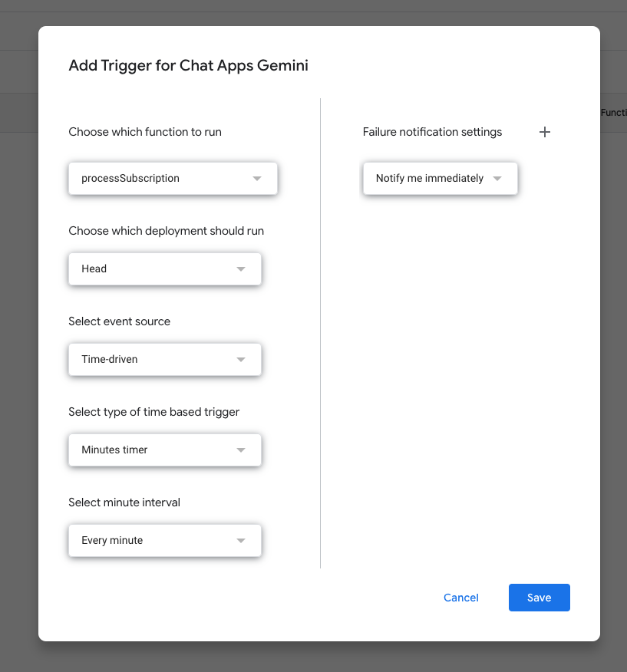Click the arrow icon in the Time-driven field

[x=241, y=360]
